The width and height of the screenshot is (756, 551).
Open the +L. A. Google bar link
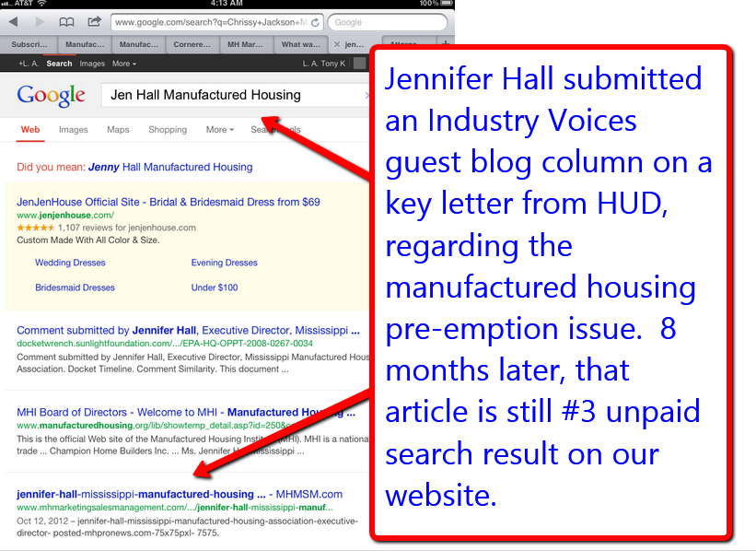tap(29, 64)
